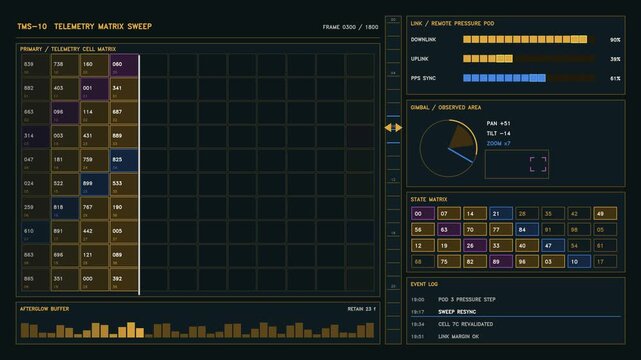
Task: Toggle blue state 47 in State Matrix
Action: (553, 246)
